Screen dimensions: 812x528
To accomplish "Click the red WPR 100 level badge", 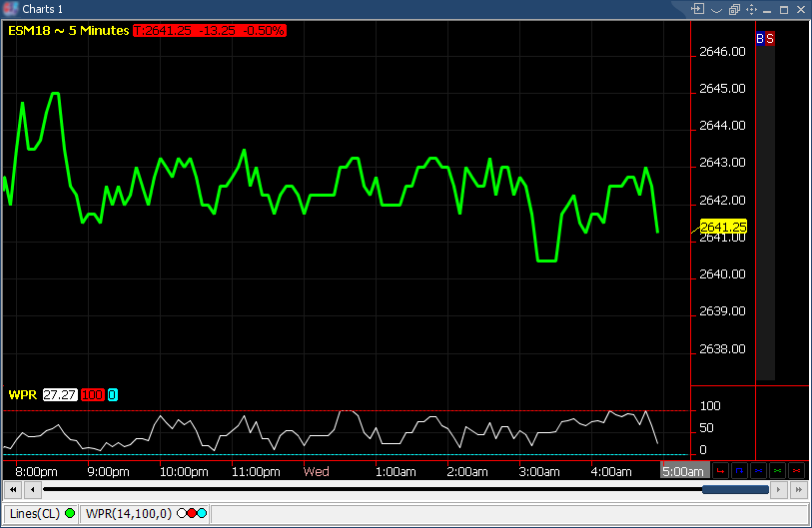I will click(x=92, y=395).
